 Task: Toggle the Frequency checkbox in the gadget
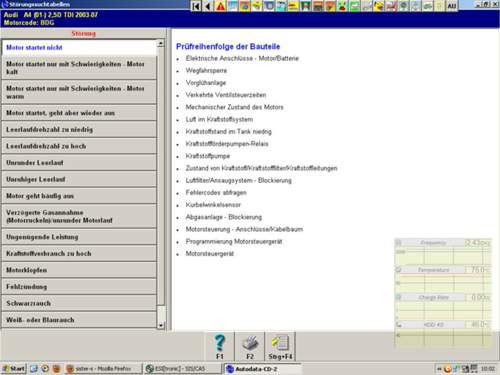398,243
